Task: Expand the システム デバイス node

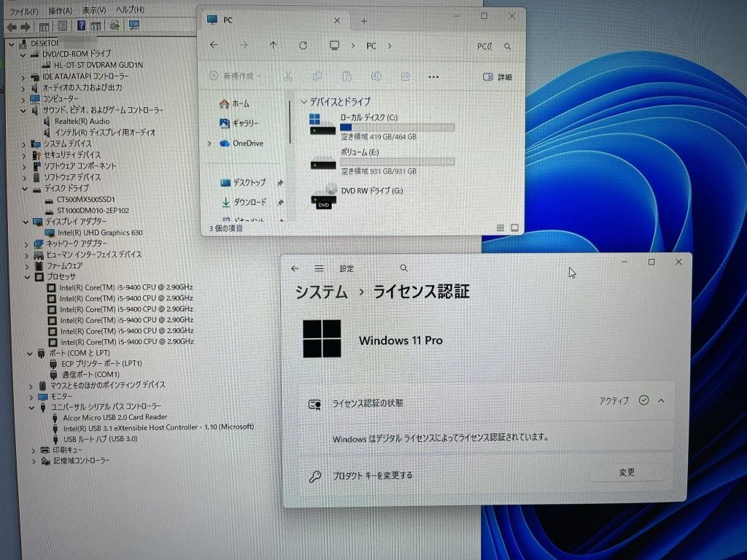Action: pos(24,144)
